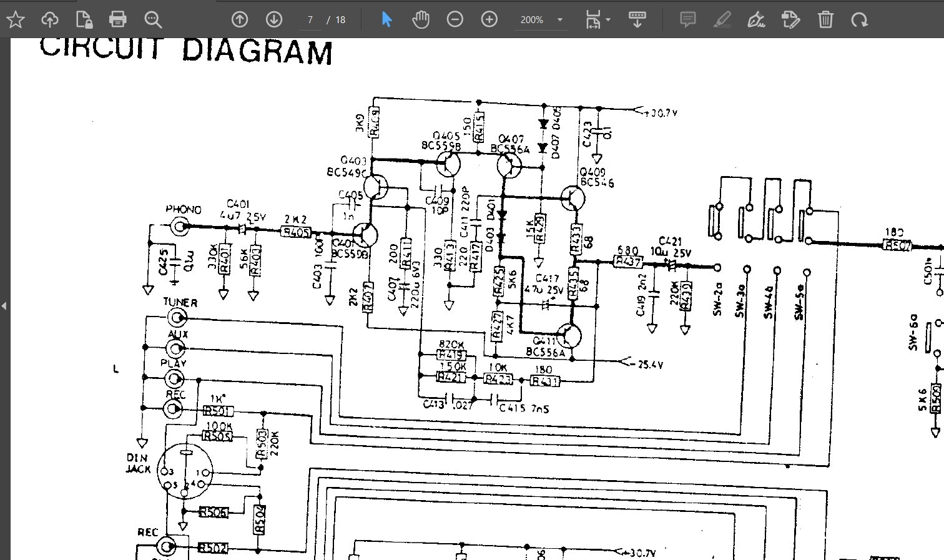Go to previous page arrow
944x560 pixels.
coord(240,20)
